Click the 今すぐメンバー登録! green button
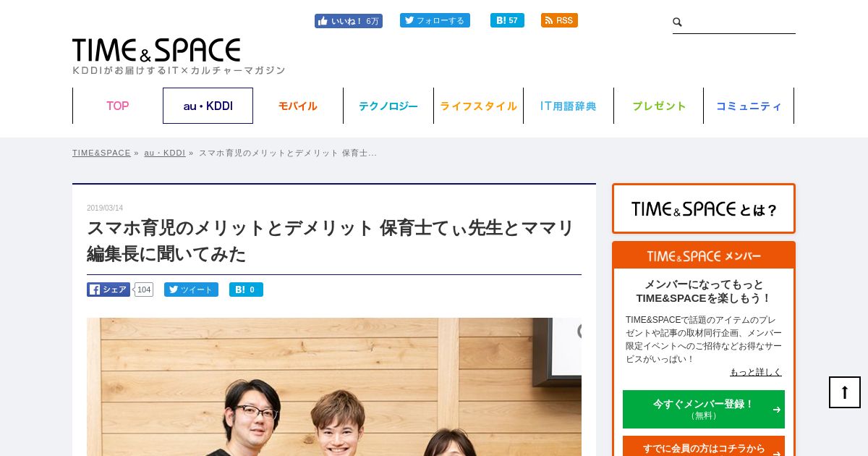 tap(704, 409)
